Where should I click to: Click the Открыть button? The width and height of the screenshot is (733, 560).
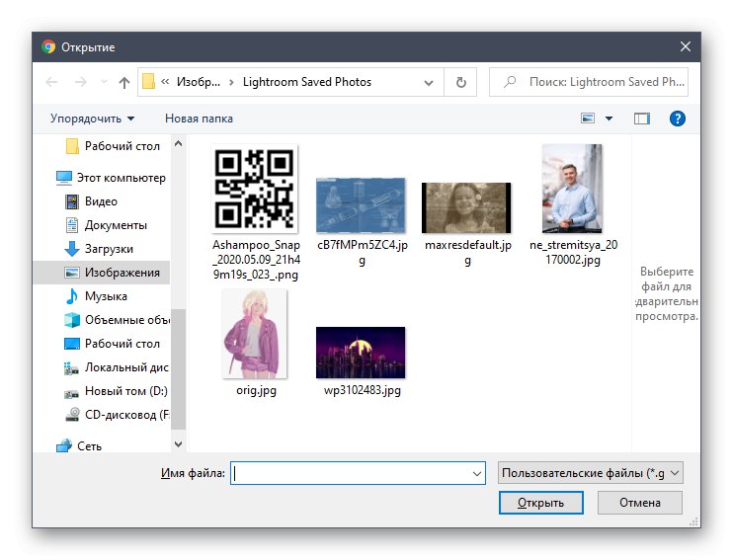(541, 503)
